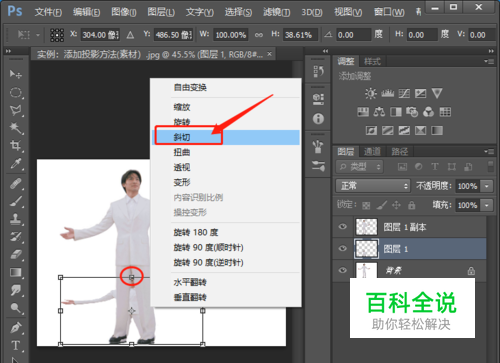Add a Color Balance adjustment
This screenshot has width=500, height=363.
coord(379,112)
